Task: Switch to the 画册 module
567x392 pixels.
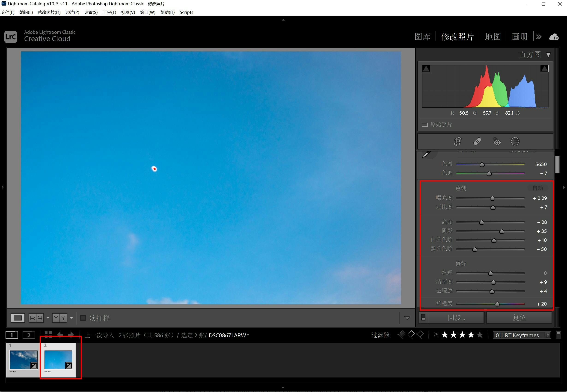Action: point(520,37)
